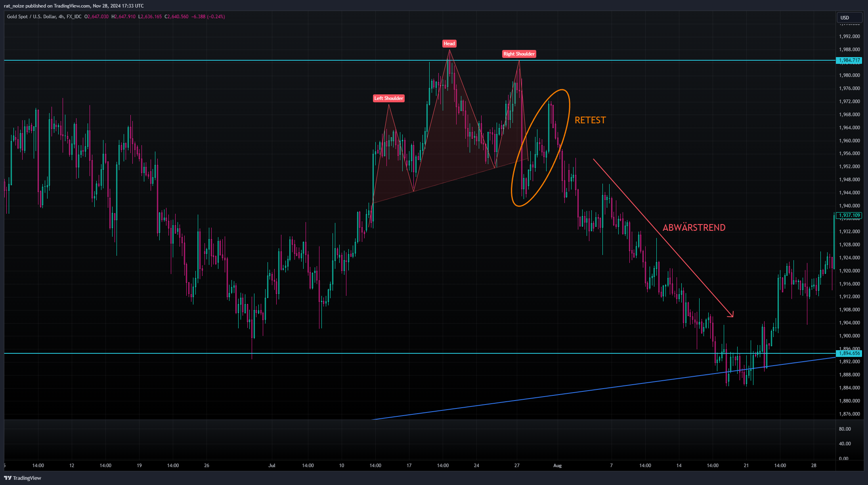Click the change value -6.388 (-0.24%)
This screenshot has width=868, height=485.
pyautogui.click(x=208, y=17)
